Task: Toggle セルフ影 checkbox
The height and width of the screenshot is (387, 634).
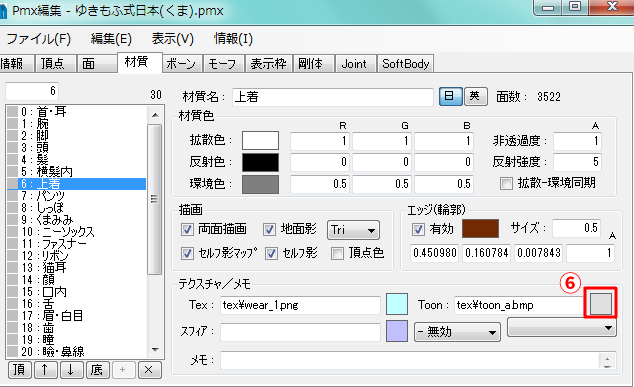Action: click(x=271, y=254)
